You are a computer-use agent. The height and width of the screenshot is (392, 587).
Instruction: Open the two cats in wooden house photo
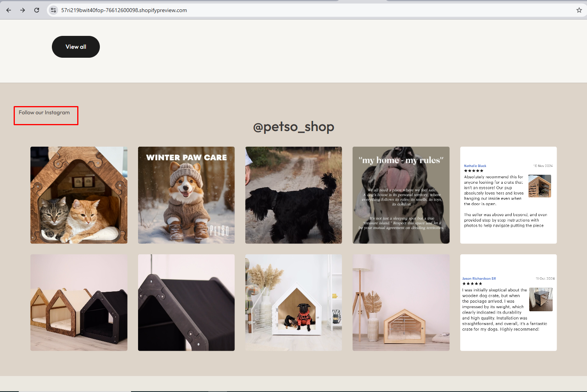[x=79, y=195]
